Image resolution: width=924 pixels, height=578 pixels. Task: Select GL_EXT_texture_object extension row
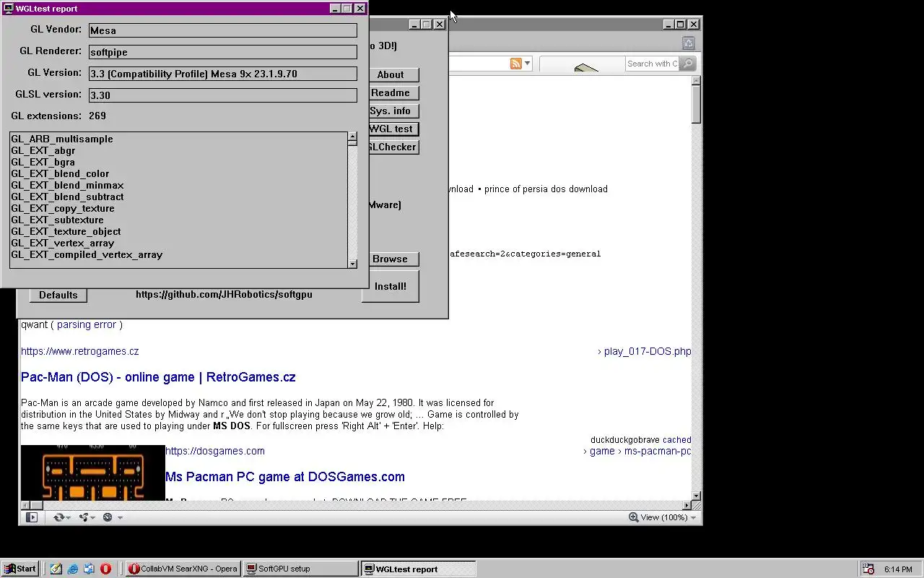click(179, 231)
